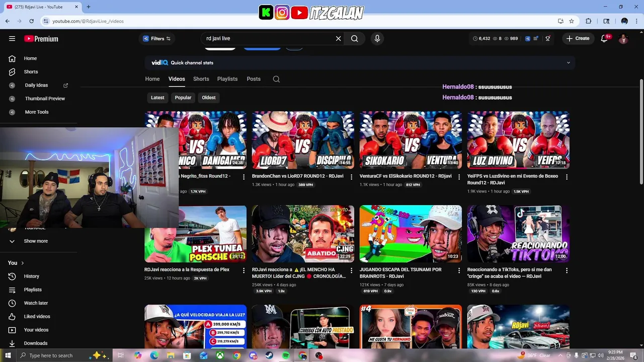Open Luz Divino vs YeiFPS thumbnail
The width and height of the screenshot is (644, 362).
[x=518, y=140]
